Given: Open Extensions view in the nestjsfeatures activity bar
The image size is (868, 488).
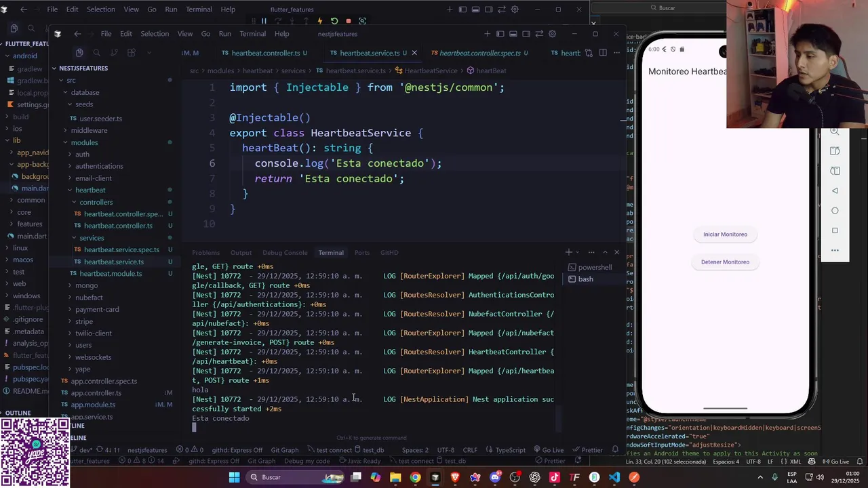Looking at the screenshot, I should [132, 53].
